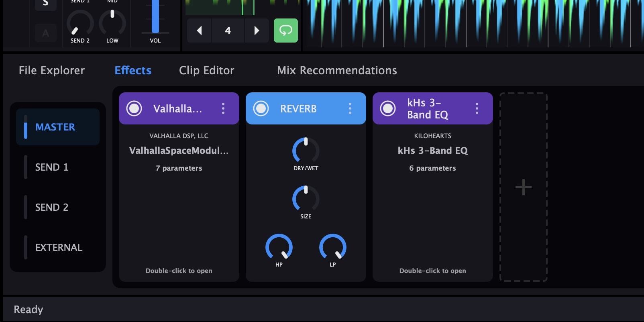Click the loop length value 4
This screenshot has width=644, height=322.
(x=228, y=31)
